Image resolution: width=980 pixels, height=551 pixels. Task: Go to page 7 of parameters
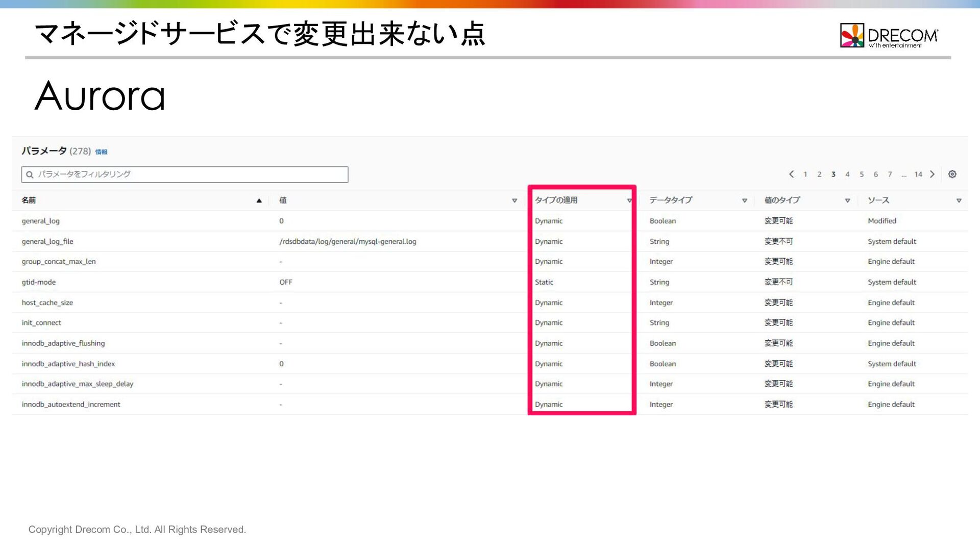pos(890,174)
